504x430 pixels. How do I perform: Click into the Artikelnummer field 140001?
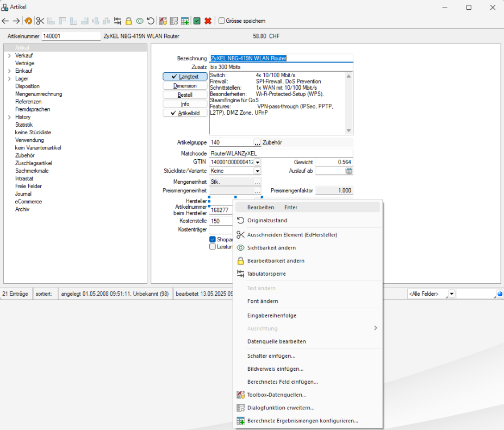coord(71,36)
